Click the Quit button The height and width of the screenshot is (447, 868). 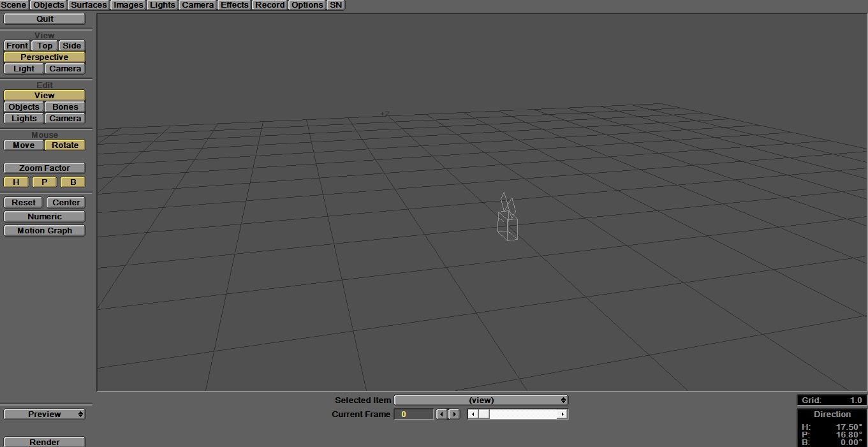click(45, 19)
